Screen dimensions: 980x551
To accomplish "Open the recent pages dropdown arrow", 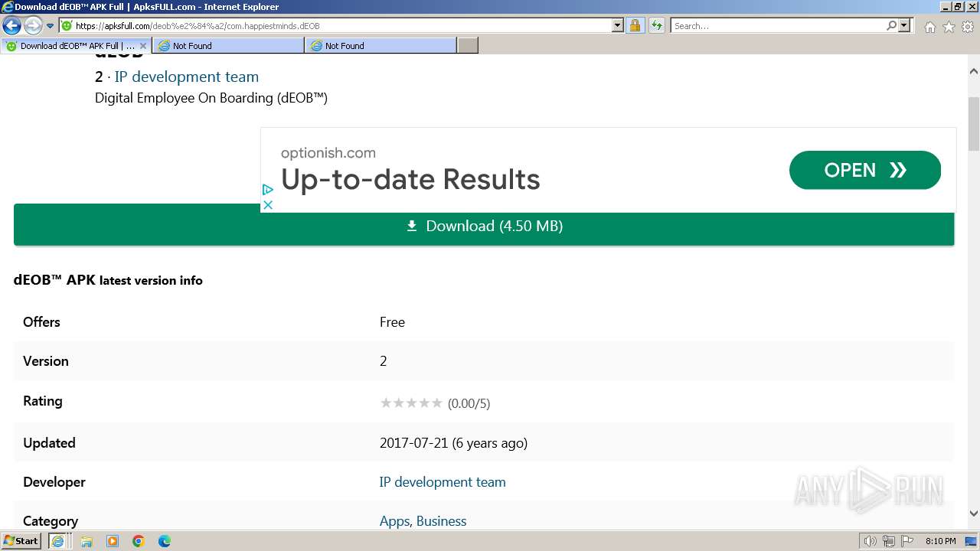I will (51, 26).
